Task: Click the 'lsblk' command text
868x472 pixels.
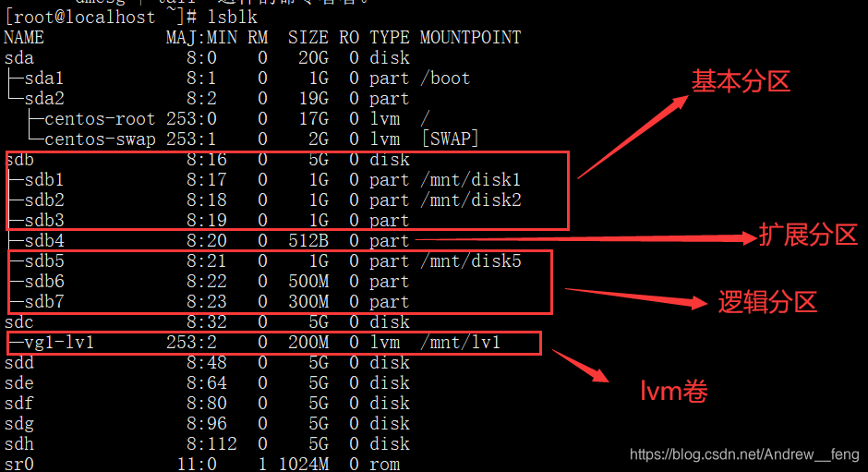Action: (232, 17)
